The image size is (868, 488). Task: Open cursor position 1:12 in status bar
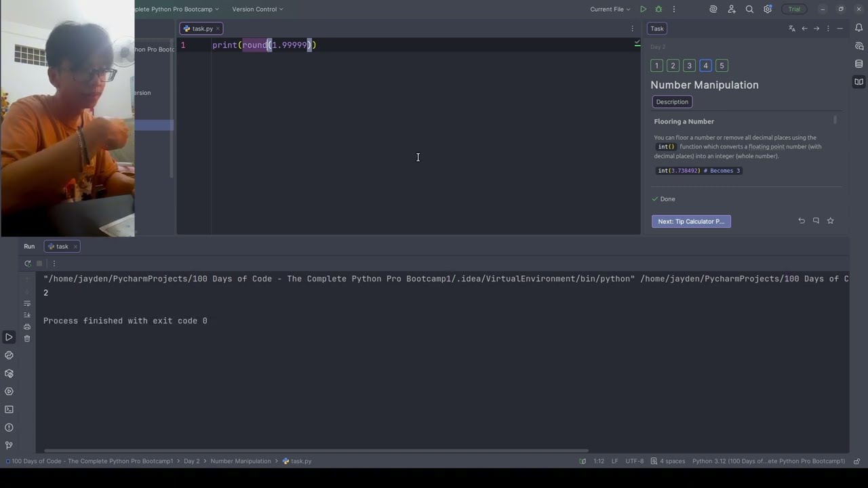pyautogui.click(x=599, y=461)
